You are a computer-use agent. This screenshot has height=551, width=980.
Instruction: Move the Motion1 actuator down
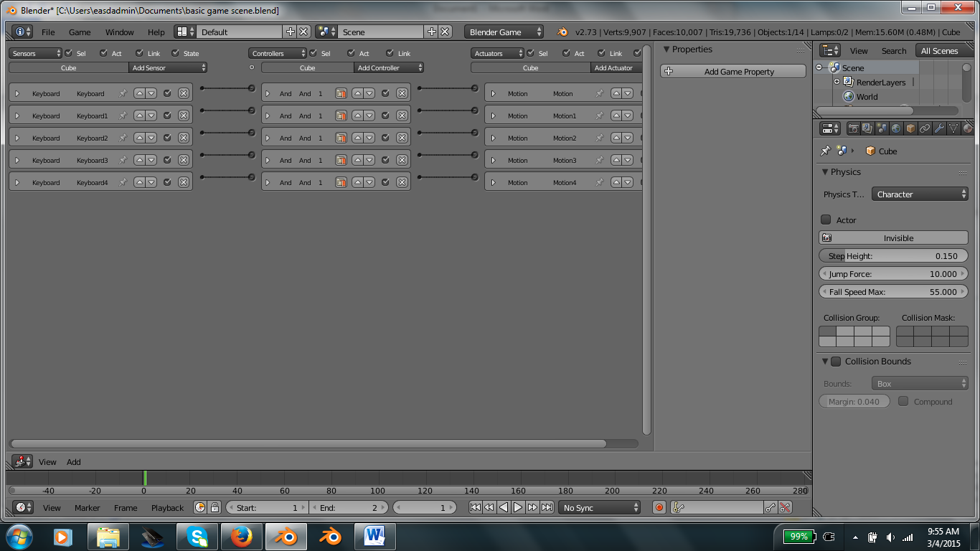coord(627,116)
